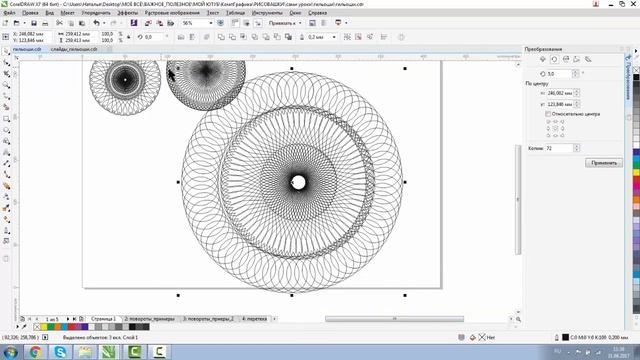
Task: Toggle the lock ratio icon
Action: click(x=129, y=37)
